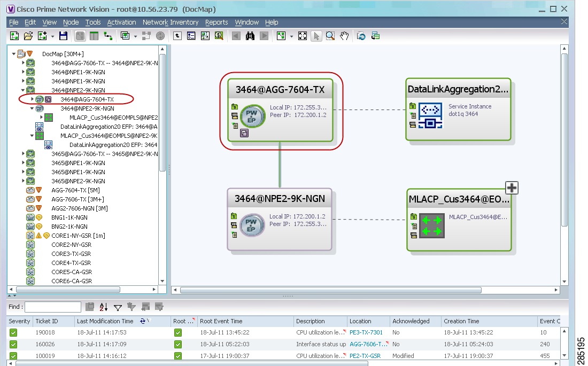The height and width of the screenshot is (366, 588).
Task: Click the map pane horizontal scrollbar
Action: (x=331, y=290)
